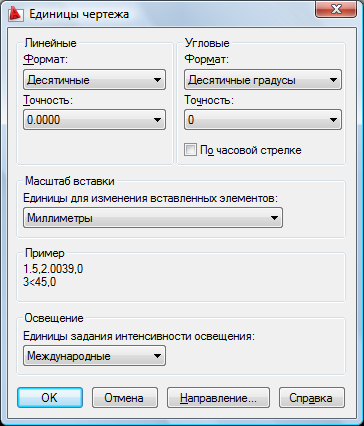Viewport: 364px width, 426px height.
Task: Click the Отмена button
Action: click(124, 397)
